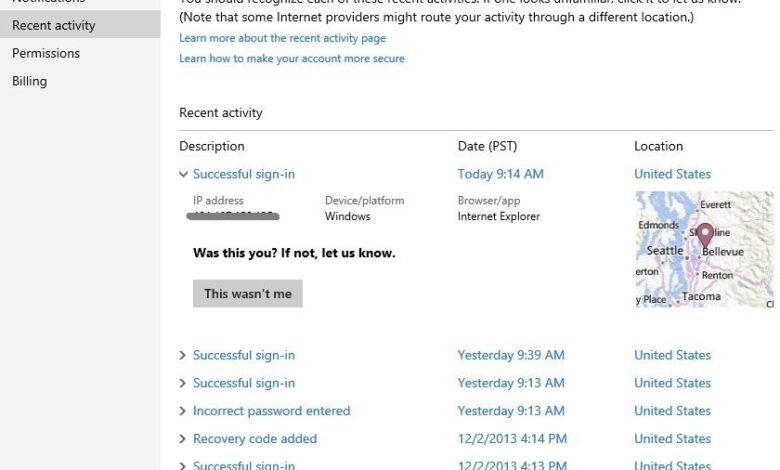
Task: Open Learn how to secure account link
Action: [x=292, y=59]
